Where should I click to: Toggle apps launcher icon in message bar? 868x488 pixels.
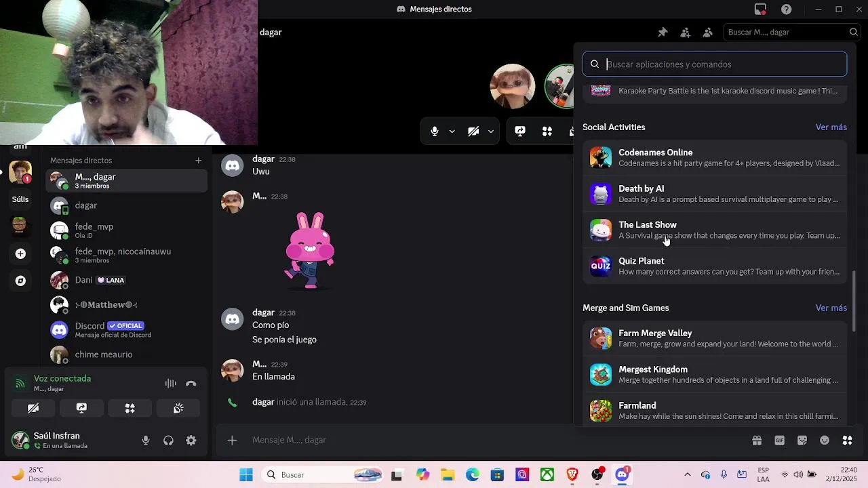pos(848,441)
